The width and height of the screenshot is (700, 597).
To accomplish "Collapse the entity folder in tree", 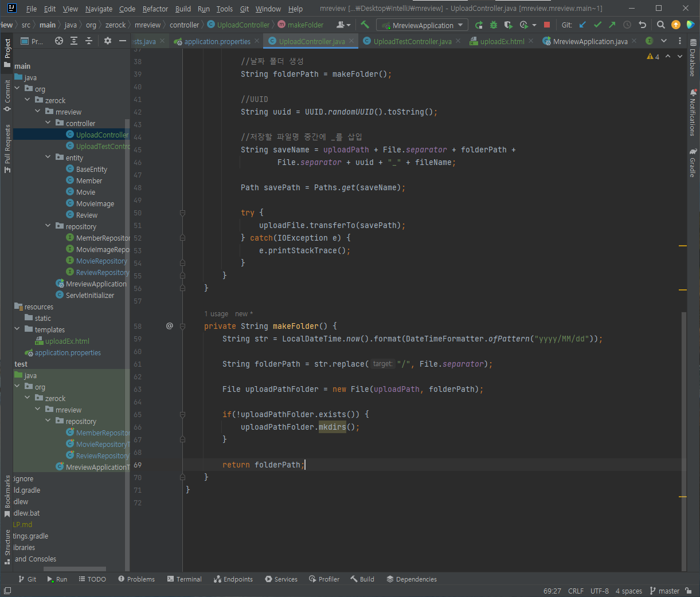I will 48,158.
